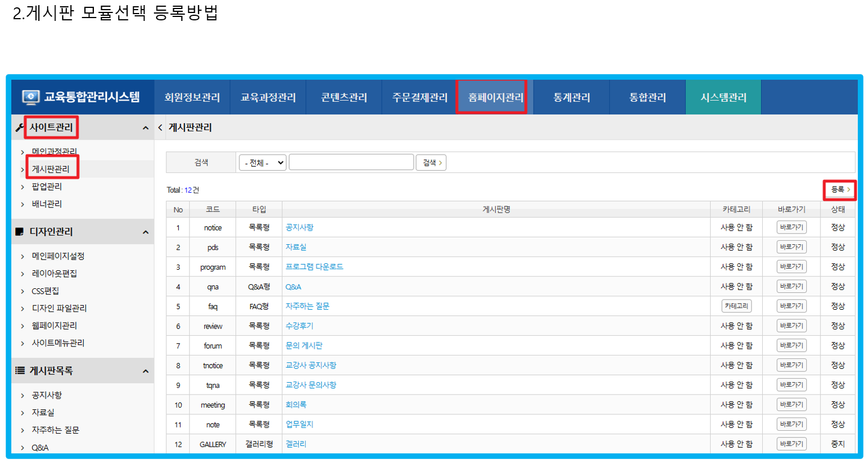The height and width of the screenshot is (463, 868).
Task: Open the 공지사항 board link in table
Action: tap(299, 227)
